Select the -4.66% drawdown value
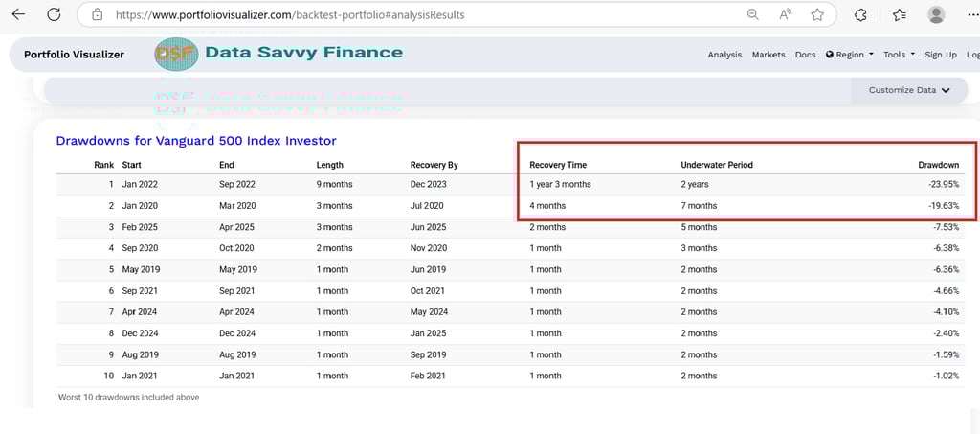The image size is (980, 434). click(946, 291)
